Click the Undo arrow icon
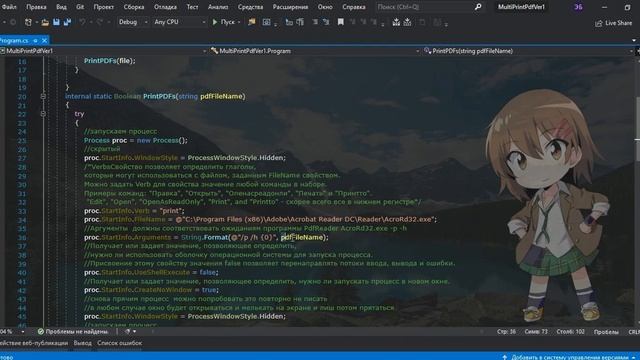The height and width of the screenshot is (360, 640). pos(82,22)
